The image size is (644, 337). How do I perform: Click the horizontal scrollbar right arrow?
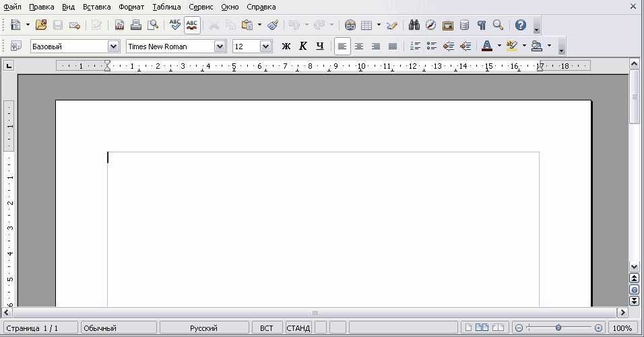(622, 313)
